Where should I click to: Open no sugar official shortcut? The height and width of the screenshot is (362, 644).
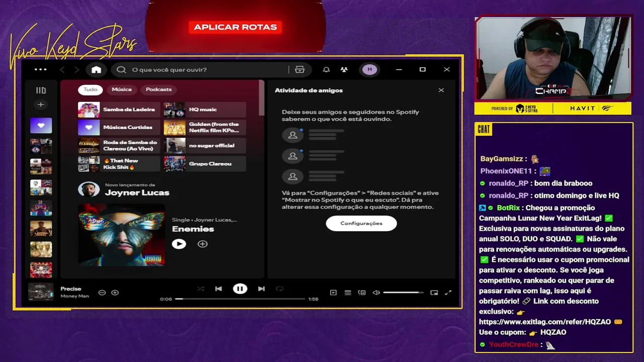[x=205, y=146]
